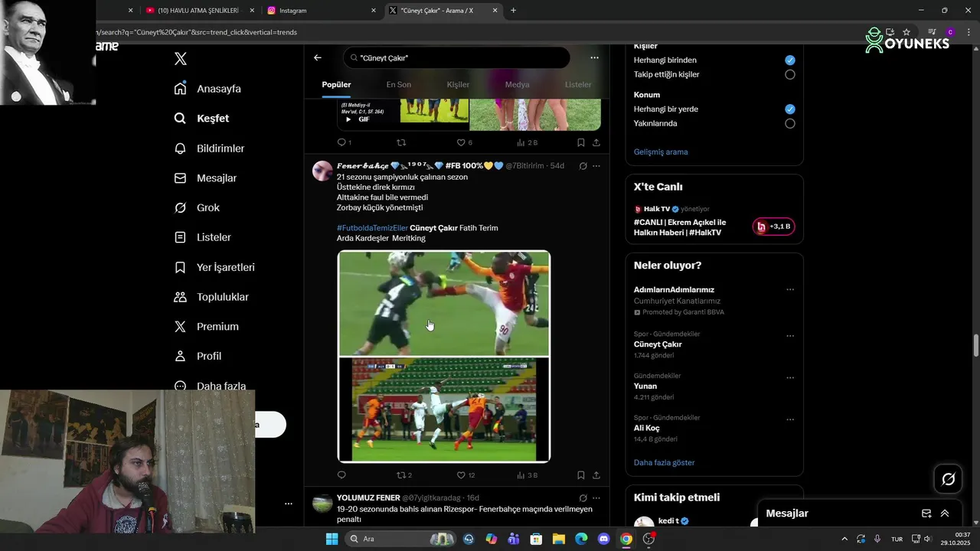
Task: Click the floating Grok button
Action: point(949,479)
